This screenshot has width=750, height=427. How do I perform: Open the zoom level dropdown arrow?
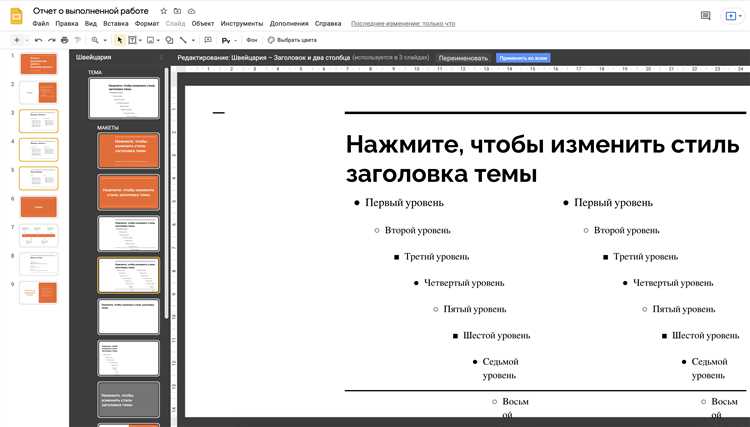coord(105,41)
